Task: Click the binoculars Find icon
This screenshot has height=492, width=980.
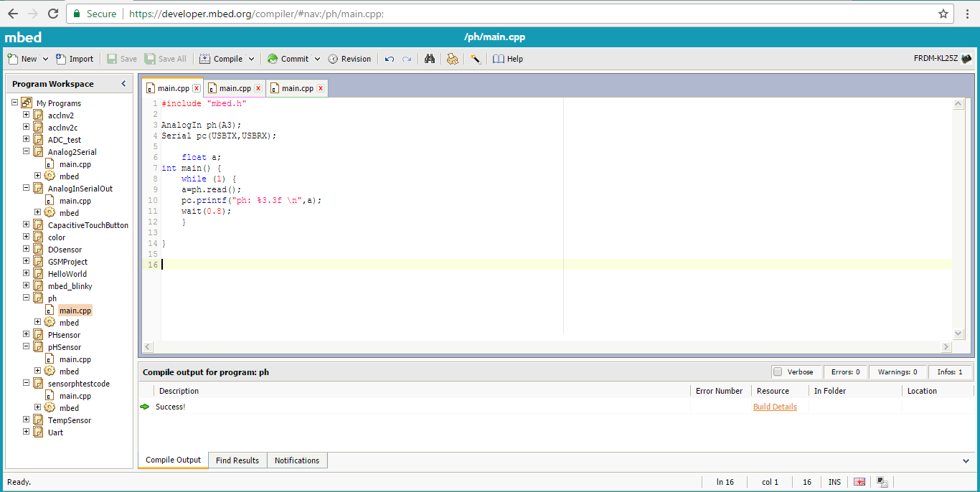Action: 430,59
